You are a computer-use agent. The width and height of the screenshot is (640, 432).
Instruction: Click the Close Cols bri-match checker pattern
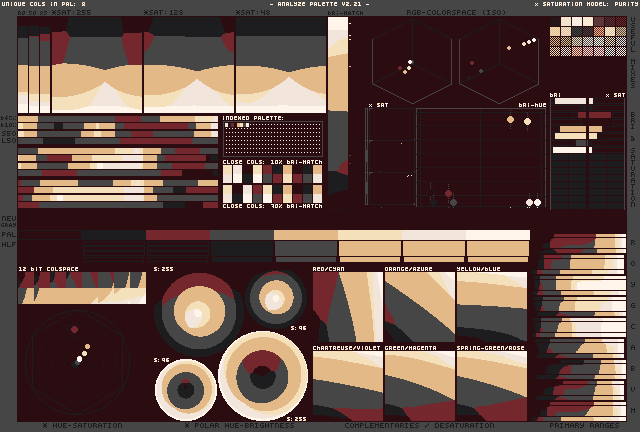272,184
